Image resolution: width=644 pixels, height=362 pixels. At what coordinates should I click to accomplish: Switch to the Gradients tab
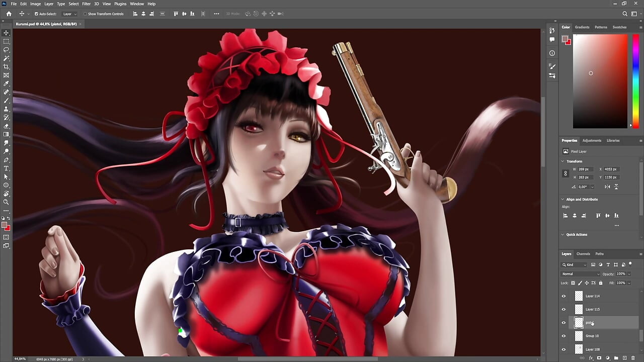[582, 27]
